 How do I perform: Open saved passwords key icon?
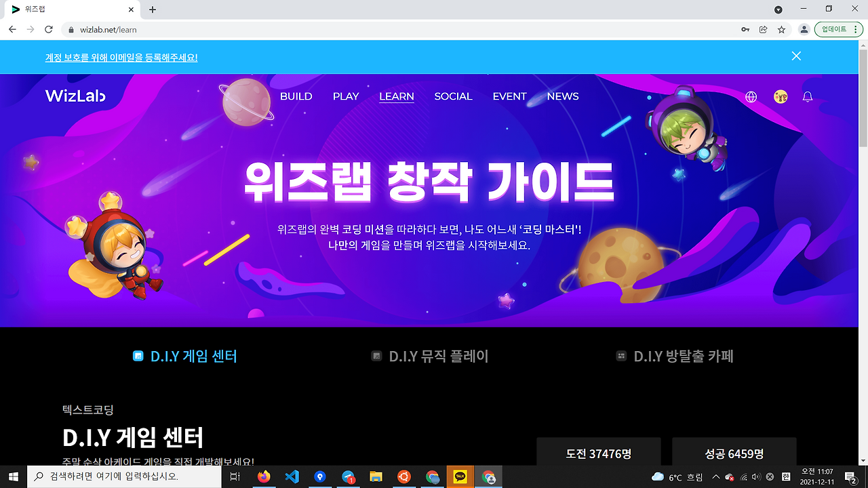pyautogui.click(x=745, y=30)
